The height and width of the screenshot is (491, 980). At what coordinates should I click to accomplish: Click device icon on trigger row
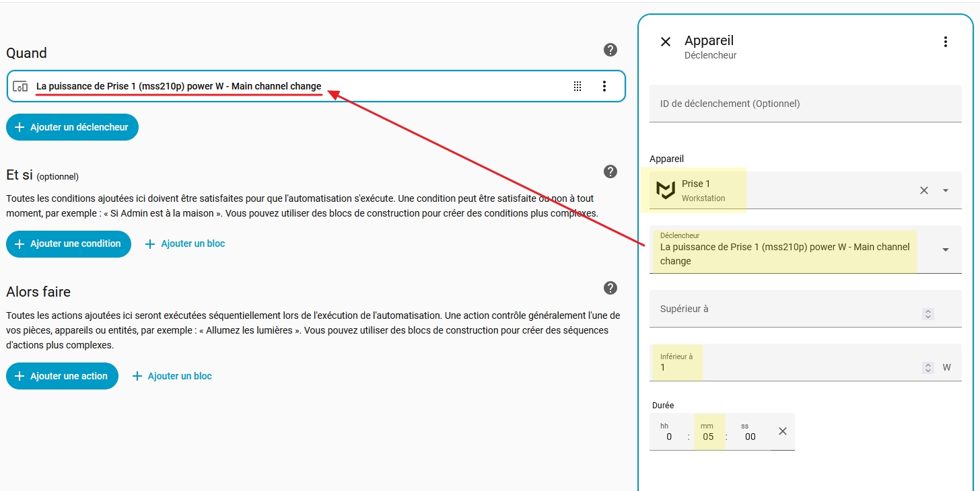[x=20, y=86]
